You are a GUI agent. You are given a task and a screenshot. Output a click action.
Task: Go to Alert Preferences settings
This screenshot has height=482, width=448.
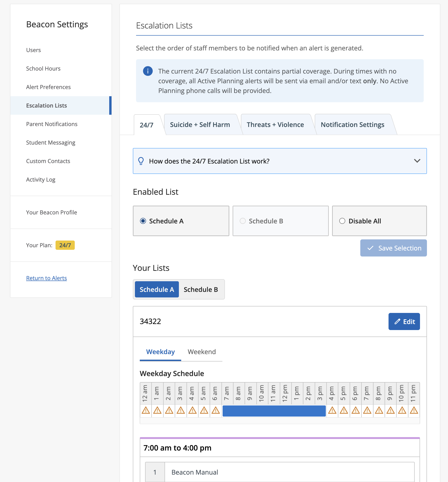49,87
